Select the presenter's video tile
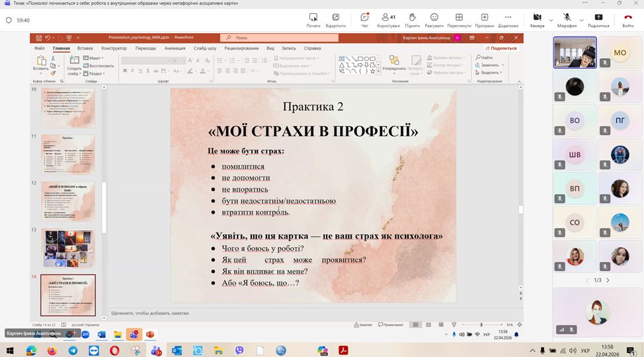644x357 pixels. (575, 53)
